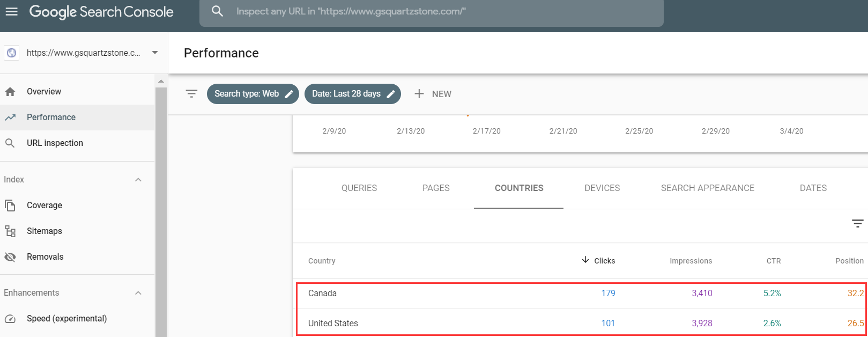
Task: Click the Coverage pages icon
Action: tap(10, 206)
